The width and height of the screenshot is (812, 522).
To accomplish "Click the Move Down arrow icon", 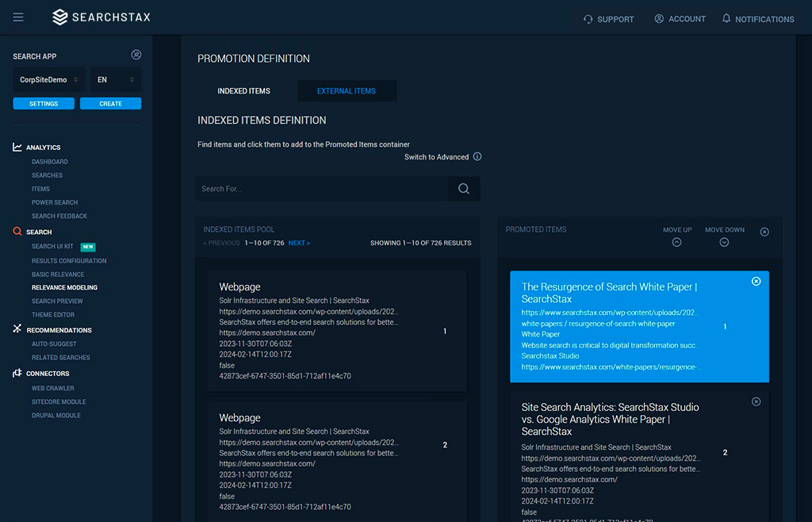I will (724, 242).
